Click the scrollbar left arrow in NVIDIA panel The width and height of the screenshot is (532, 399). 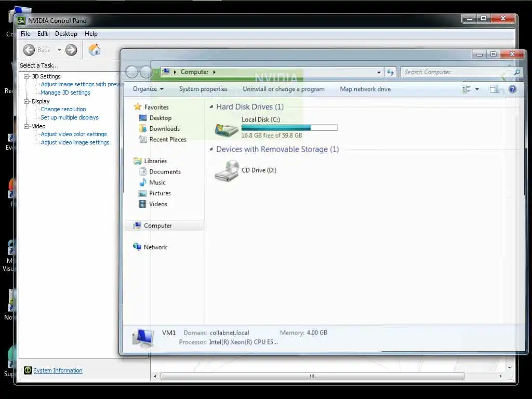(155, 376)
